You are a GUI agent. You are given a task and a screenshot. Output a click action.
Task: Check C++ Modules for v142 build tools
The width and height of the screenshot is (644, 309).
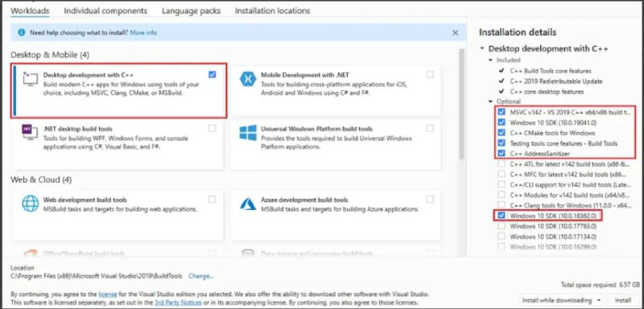click(x=502, y=195)
